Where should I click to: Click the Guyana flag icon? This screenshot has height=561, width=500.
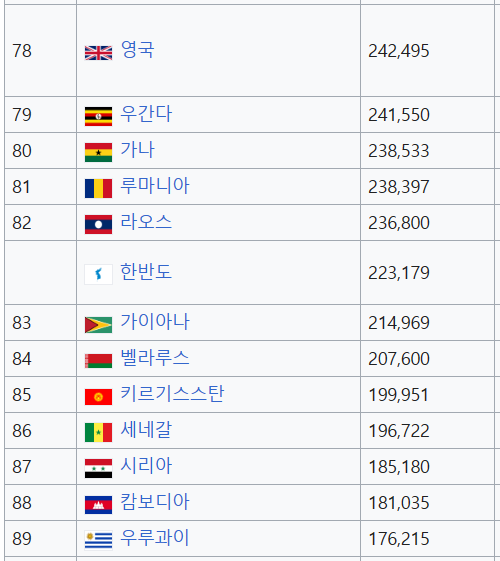click(98, 325)
